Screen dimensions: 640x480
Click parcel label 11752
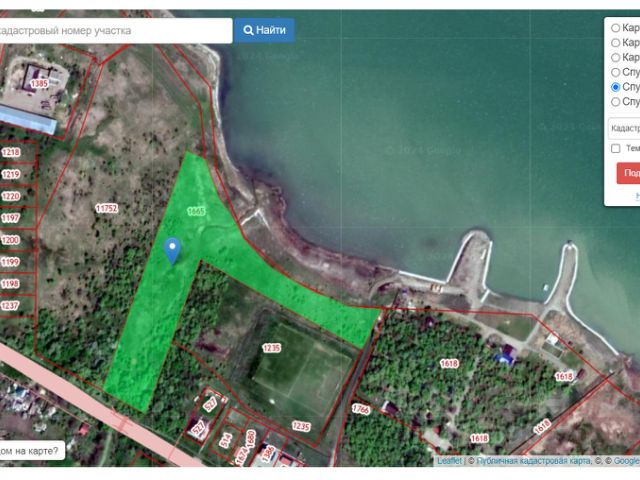[107, 209]
